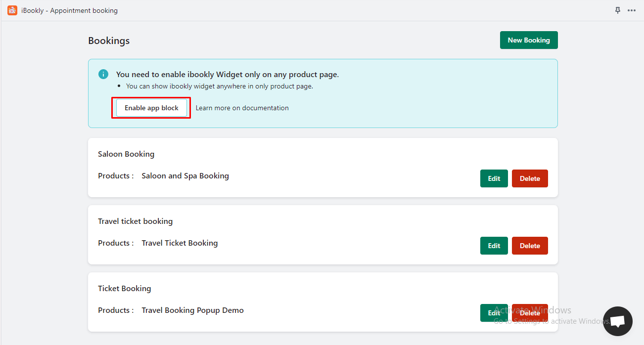
Task: Create a new booking with New Booking
Action: click(x=528, y=40)
